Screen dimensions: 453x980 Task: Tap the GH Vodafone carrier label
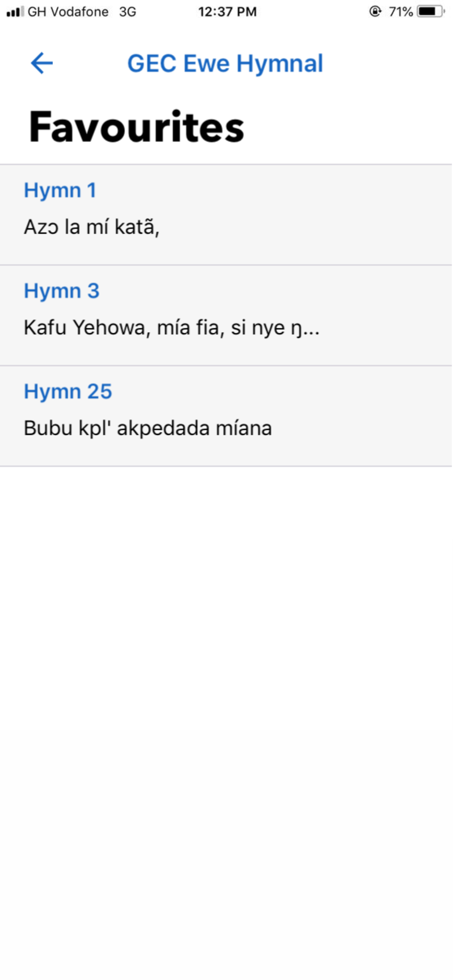[x=68, y=12]
